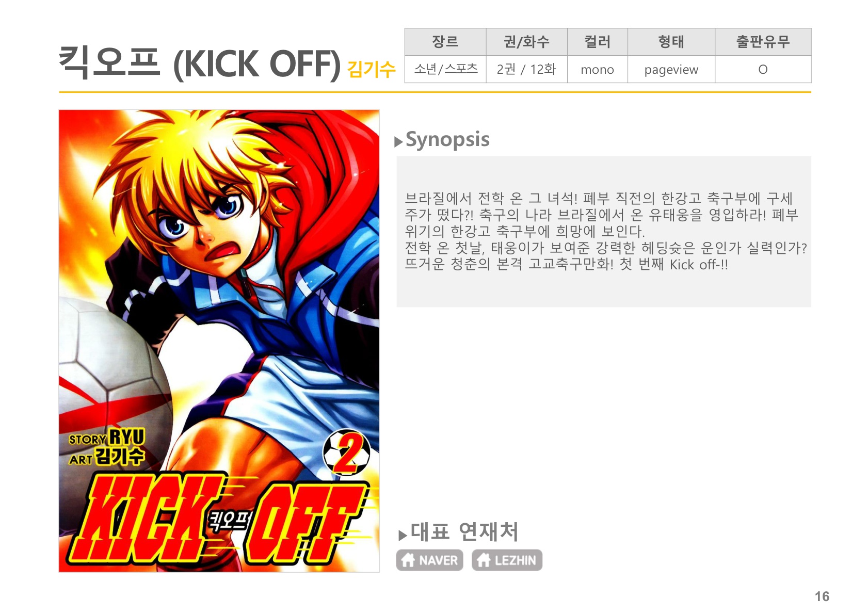Click the NAVER home icon

(408, 560)
